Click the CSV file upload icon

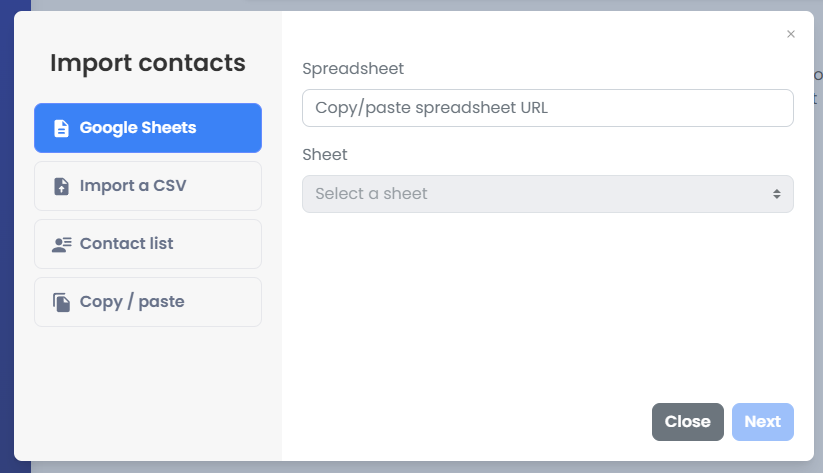(x=61, y=186)
